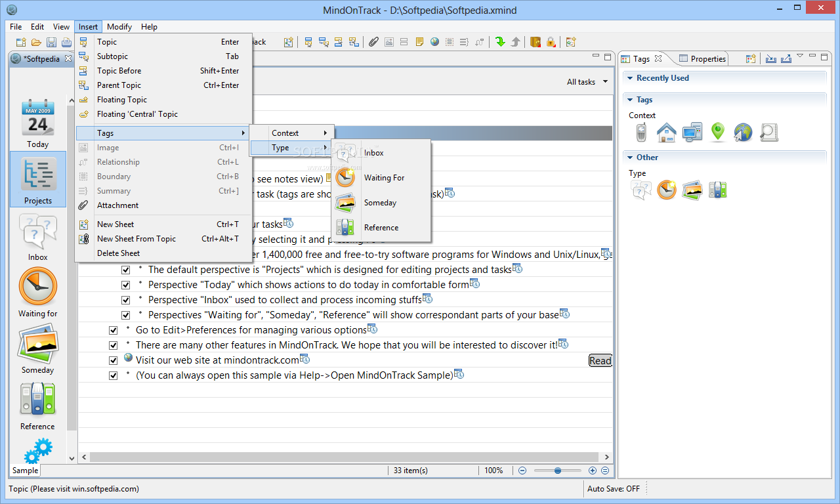The height and width of the screenshot is (504, 840).
Task: Click the open folder toolbar icon
Action: (36, 43)
